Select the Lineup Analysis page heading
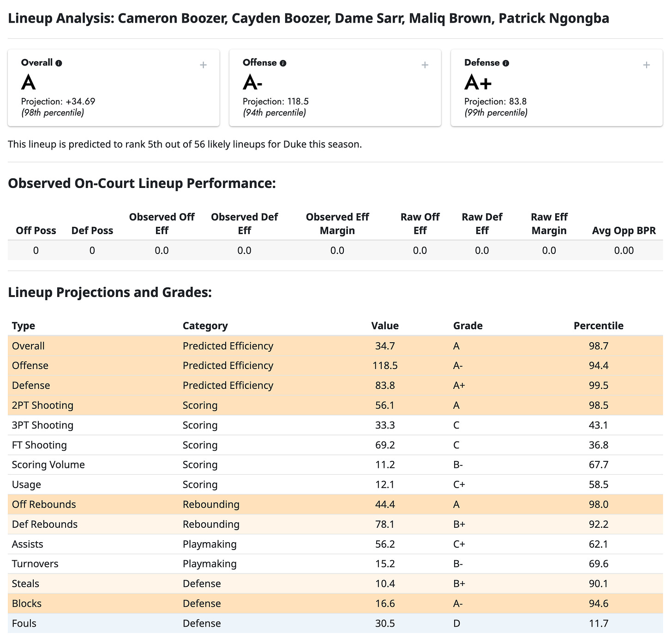Image resolution: width=672 pixels, height=641 pixels. point(308,18)
